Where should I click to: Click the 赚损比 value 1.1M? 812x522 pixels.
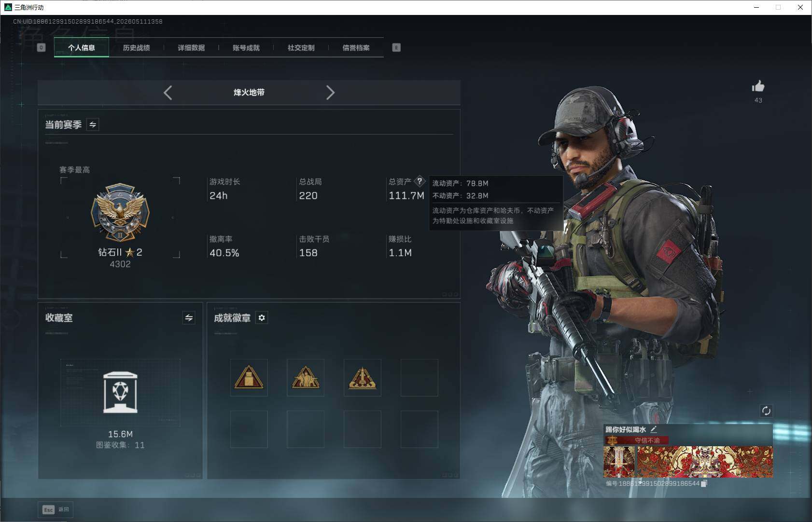[400, 253]
